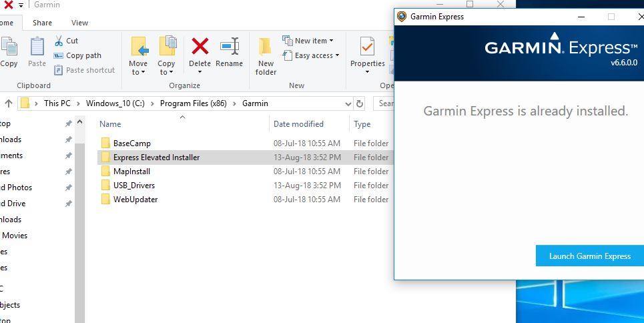Sort by the Type column header
The image size is (644, 323).
(362, 123)
